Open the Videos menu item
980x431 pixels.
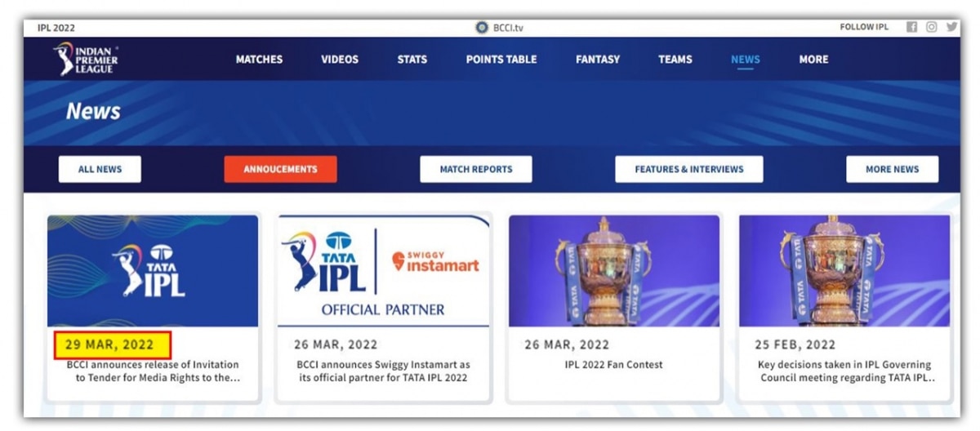click(x=340, y=60)
